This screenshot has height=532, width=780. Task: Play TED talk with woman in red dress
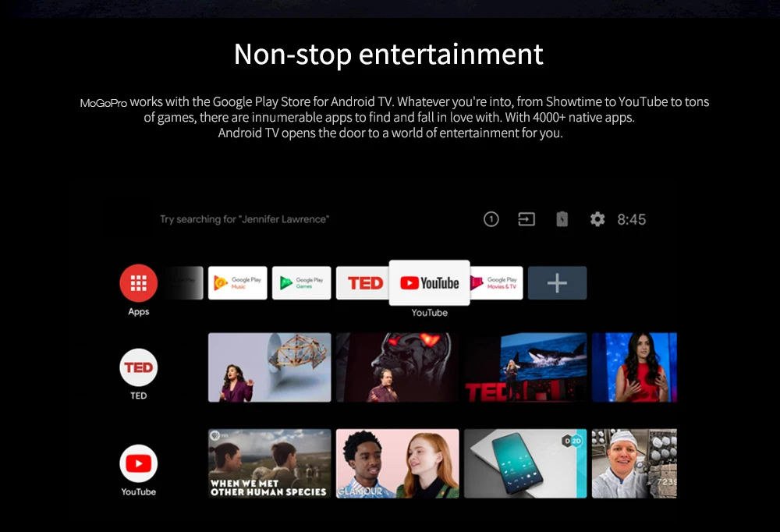[x=634, y=367]
